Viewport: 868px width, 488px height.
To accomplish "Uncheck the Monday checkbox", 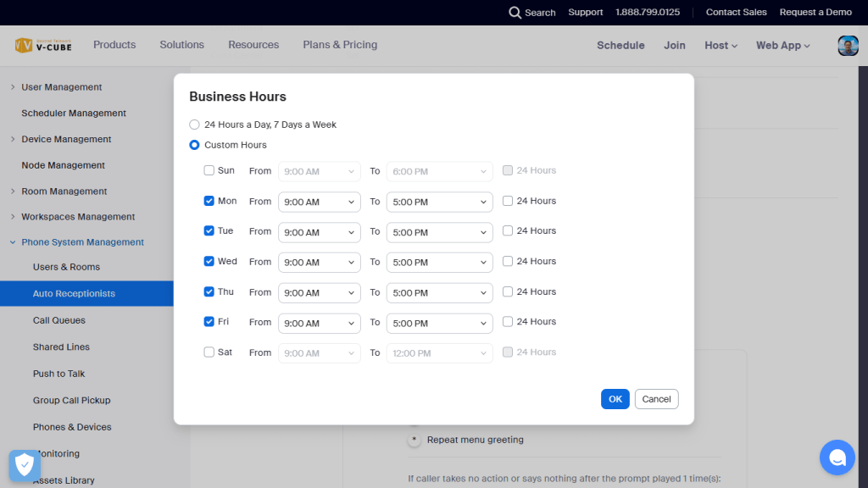I will point(209,202).
